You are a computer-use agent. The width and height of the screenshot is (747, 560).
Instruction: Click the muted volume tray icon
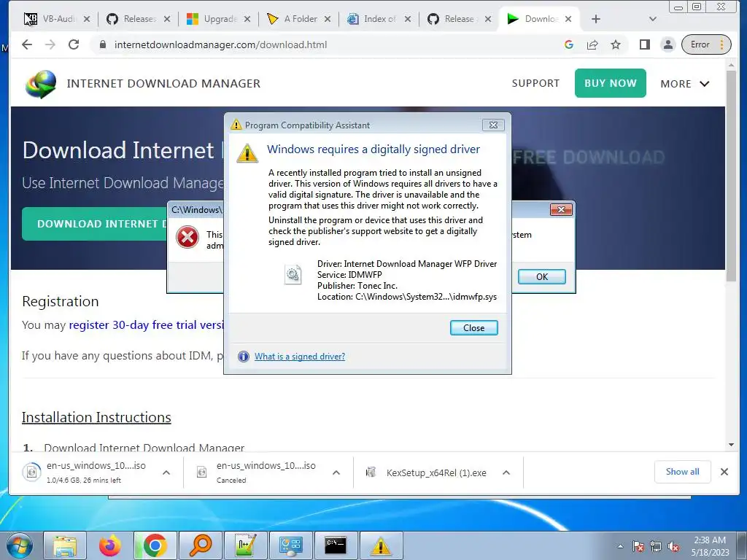tap(673, 546)
